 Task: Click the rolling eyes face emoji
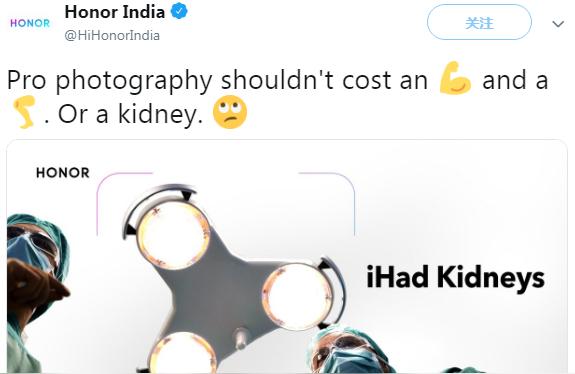click(x=230, y=112)
